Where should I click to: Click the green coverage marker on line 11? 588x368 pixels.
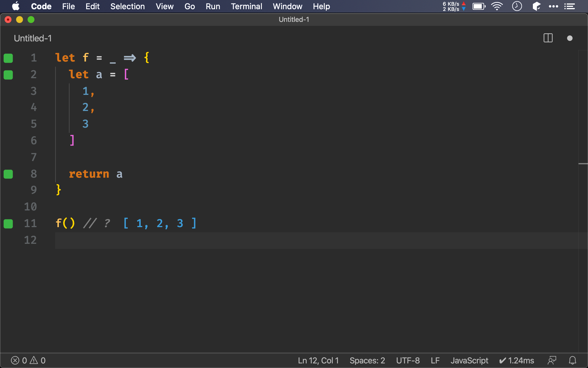pyautogui.click(x=8, y=224)
